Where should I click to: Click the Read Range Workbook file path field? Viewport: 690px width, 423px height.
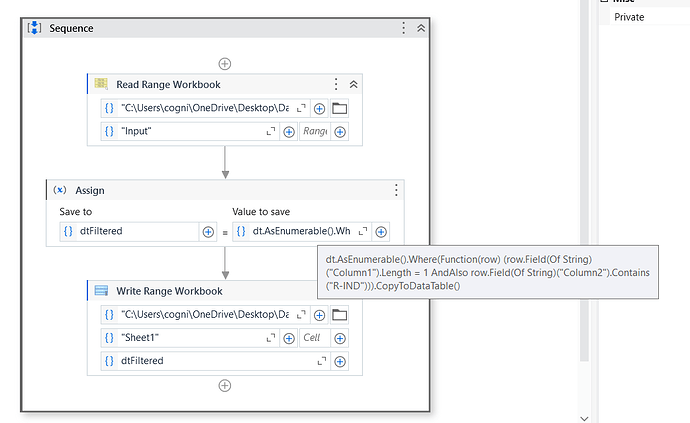(x=205, y=108)
